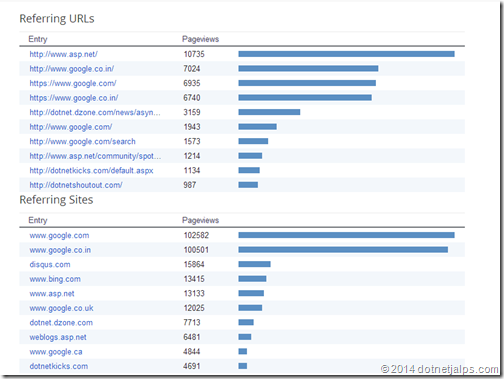This screenshot has width=504, height=379.
Task: Select the 987 pageviews count
Action: 190,185
